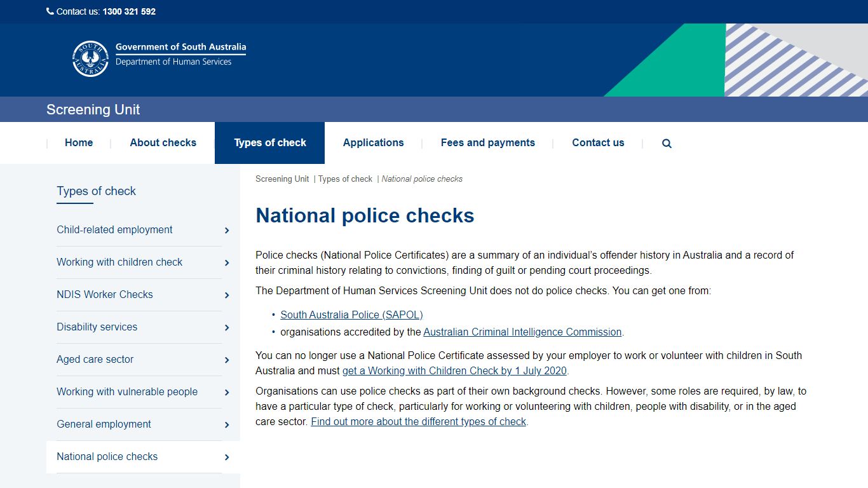Open the search magnifier icon in navigation
Viewport: 868px width, 488px height.
pyautogui.click(x=667, y=144)
